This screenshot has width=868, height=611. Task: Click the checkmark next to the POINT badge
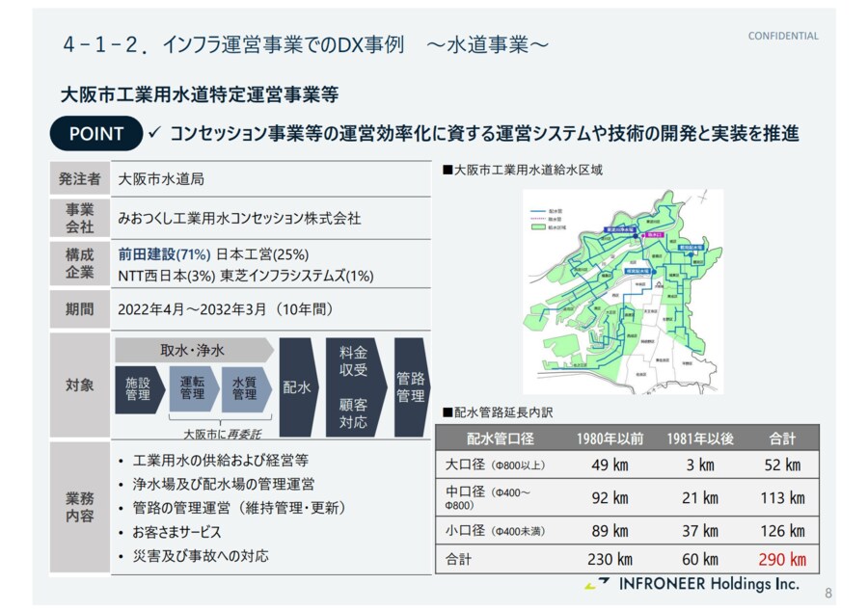[154, 132]
